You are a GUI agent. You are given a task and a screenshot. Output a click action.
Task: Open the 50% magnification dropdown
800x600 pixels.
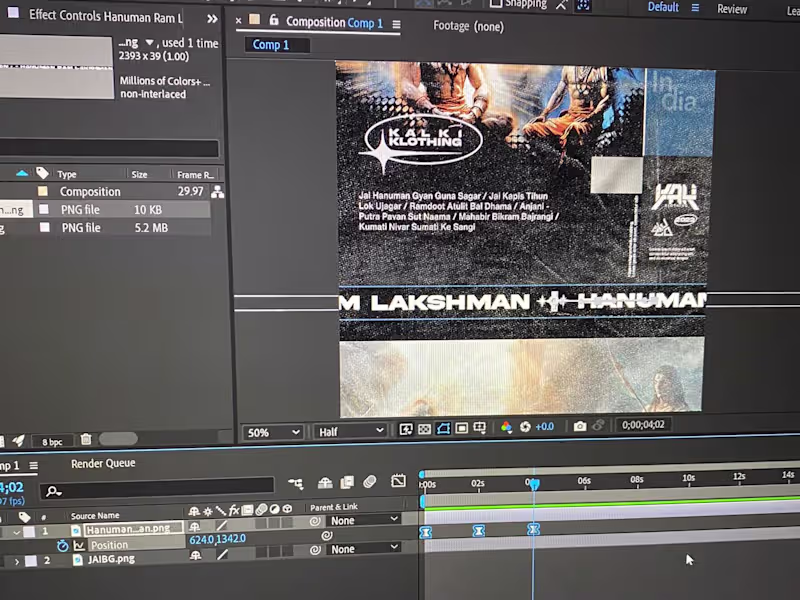[x=273, y=433]
